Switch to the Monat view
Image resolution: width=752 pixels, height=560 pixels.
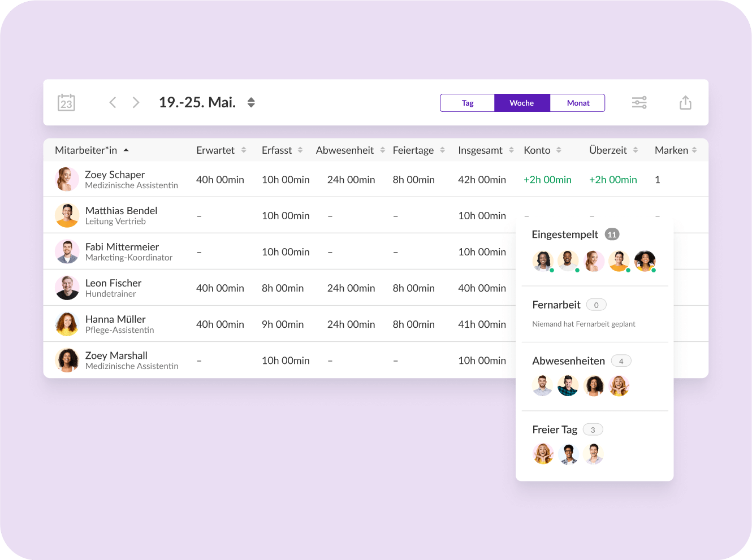578,102
